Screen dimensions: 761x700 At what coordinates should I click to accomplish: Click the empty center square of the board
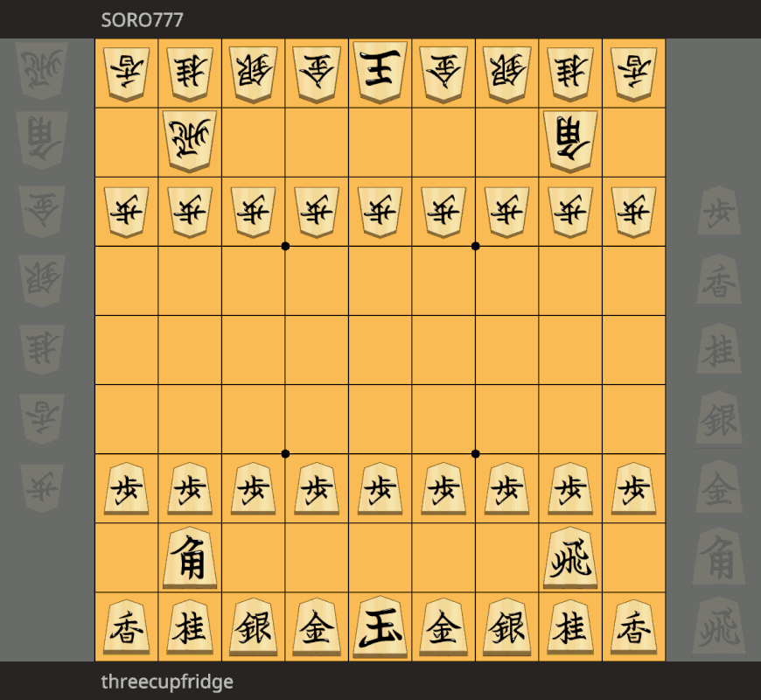[x=380, y=350]
